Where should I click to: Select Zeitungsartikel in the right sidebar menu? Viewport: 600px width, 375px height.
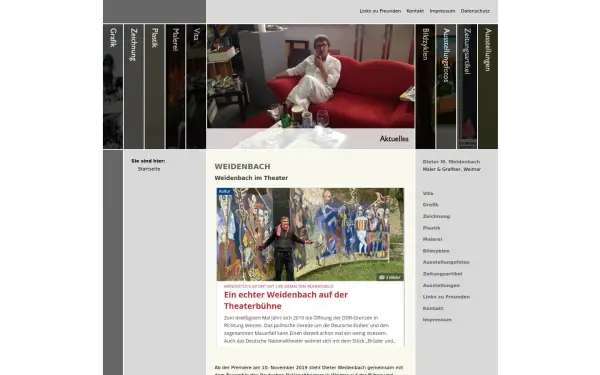[x=442, y=274]
